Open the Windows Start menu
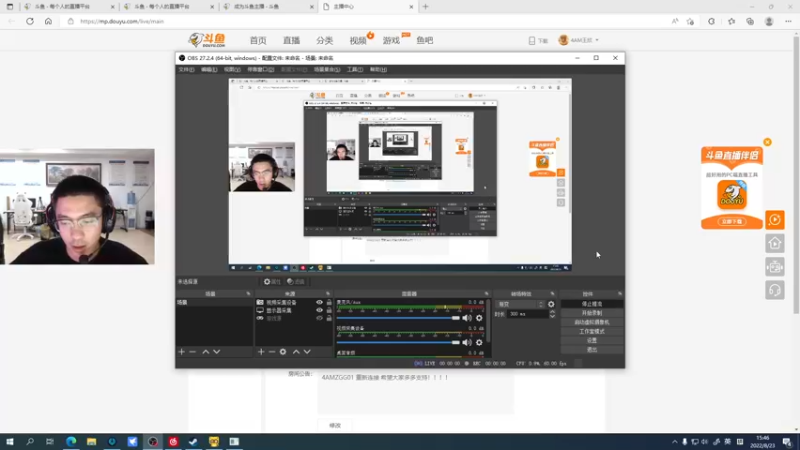 click(10, 441)
